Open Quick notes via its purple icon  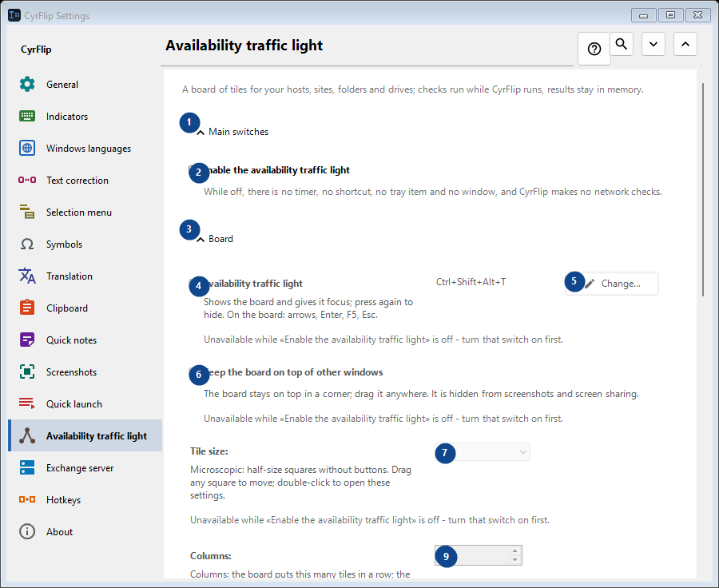27,340
